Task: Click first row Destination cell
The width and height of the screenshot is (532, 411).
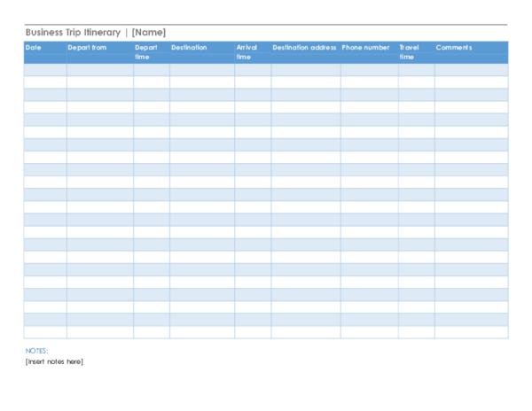Action: 201,69
